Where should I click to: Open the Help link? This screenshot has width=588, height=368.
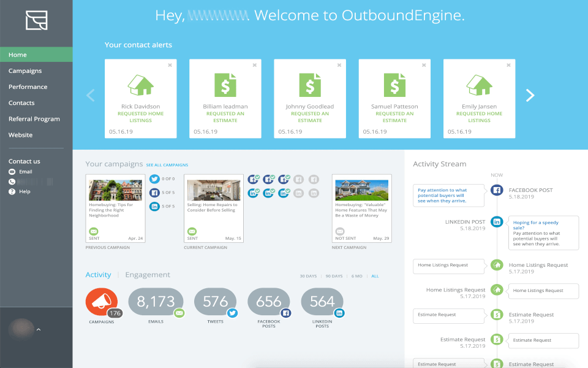point(24,191)
